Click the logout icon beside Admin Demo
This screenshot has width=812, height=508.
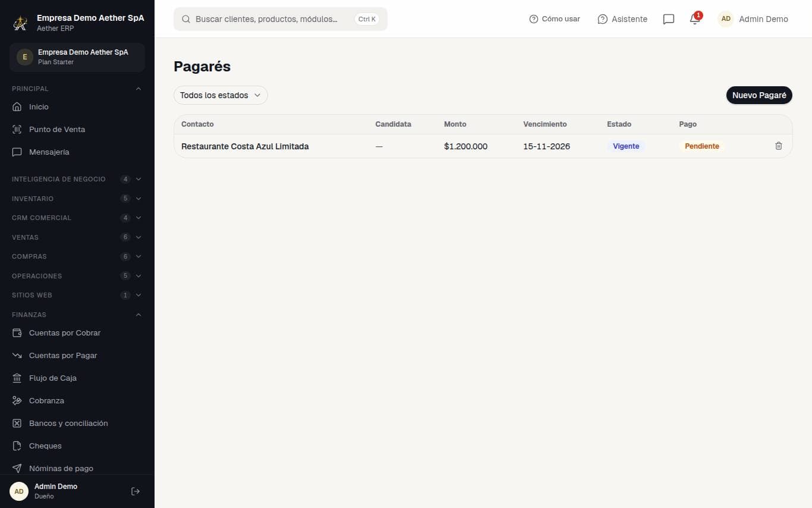pyautogui.click(x=136, y=491)
